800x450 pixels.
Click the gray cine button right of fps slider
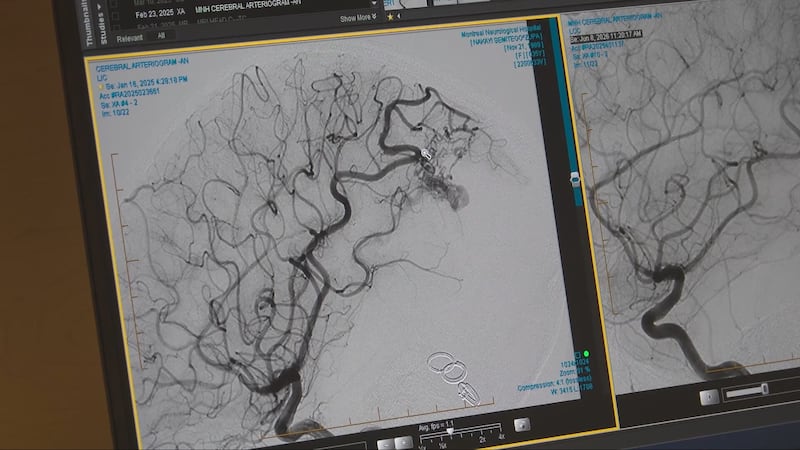(x=521, y=424)
